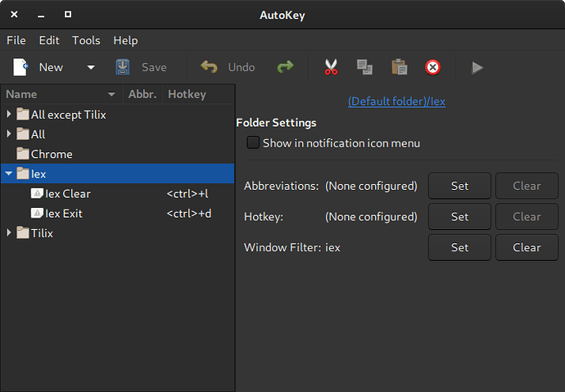Maximize the AutoKey window
565x392 pixels.
point(68,14)
